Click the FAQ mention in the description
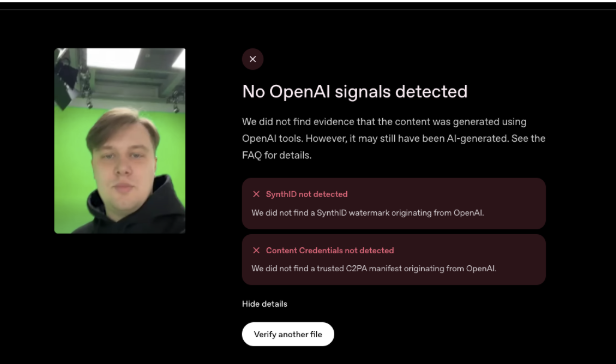The width and height of the screenshot is (616, 364). coord(252,155)
